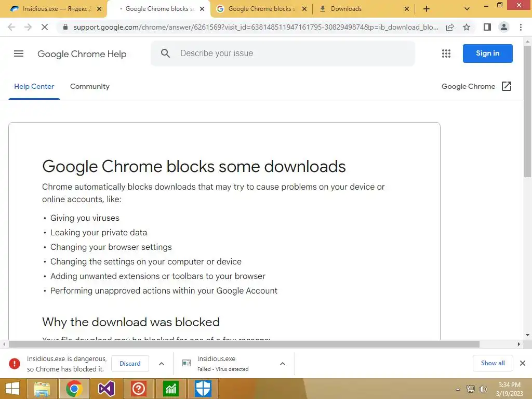This screenshot has width=532, height=399.
Task: Open the volume tray icon
Action: coord(483,389)
